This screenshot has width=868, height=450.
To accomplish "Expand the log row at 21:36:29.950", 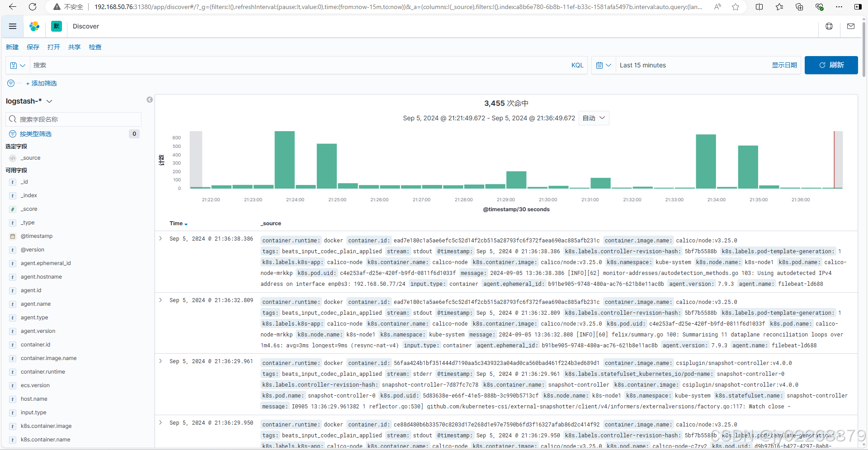I will [x=160, y=422].
